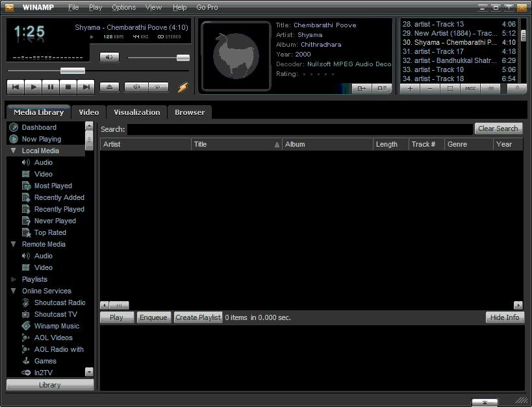Open Winamp Music service
This screenshot has height=407, width=532.
coord(57,326)
